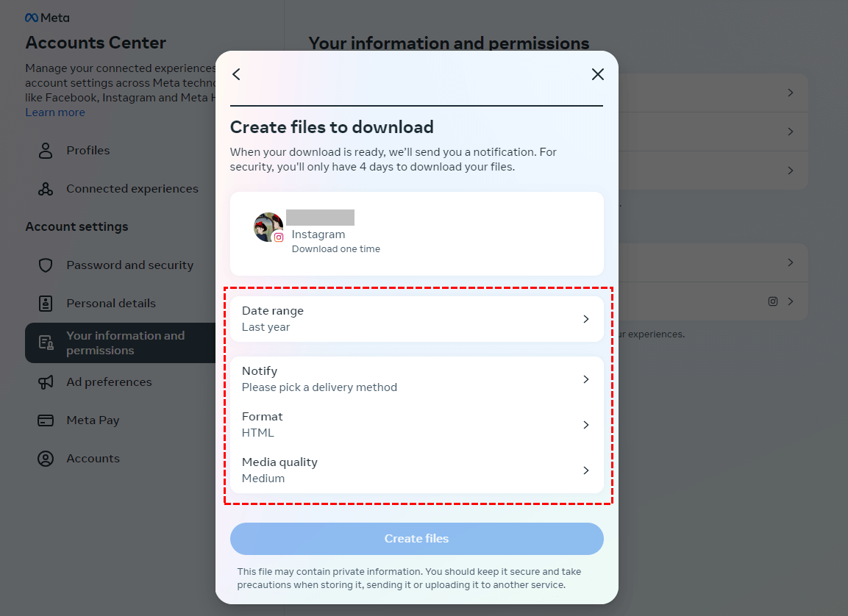Open the Personal details menu item
The width and height of the screenshot is (848, 616).
pyautogui.click(x=111, y=304)
